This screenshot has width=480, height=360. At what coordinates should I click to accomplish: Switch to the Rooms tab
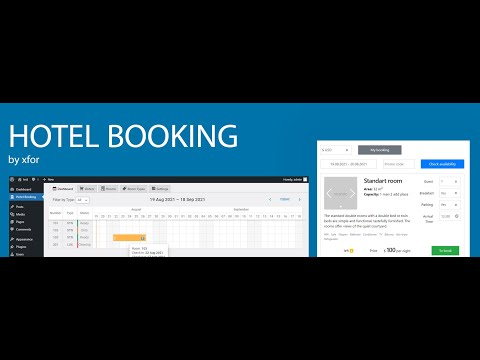[x=109, y=189]
